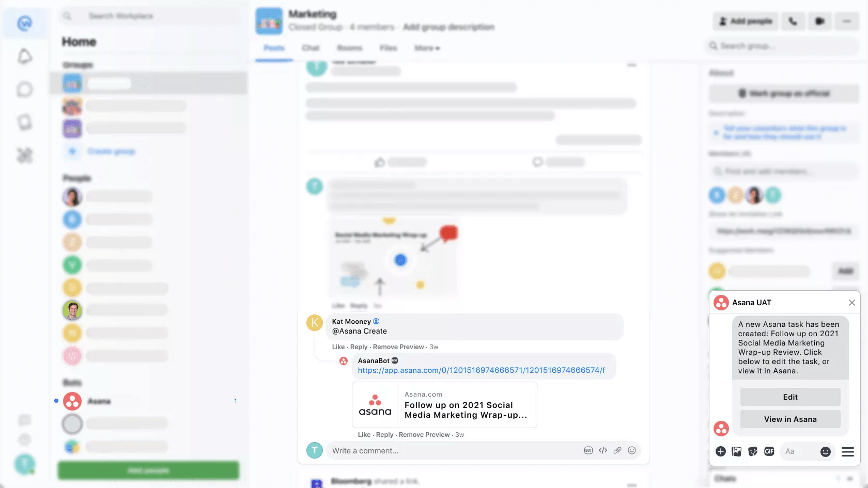Expand the More dropdown tab

pos(427,48)
